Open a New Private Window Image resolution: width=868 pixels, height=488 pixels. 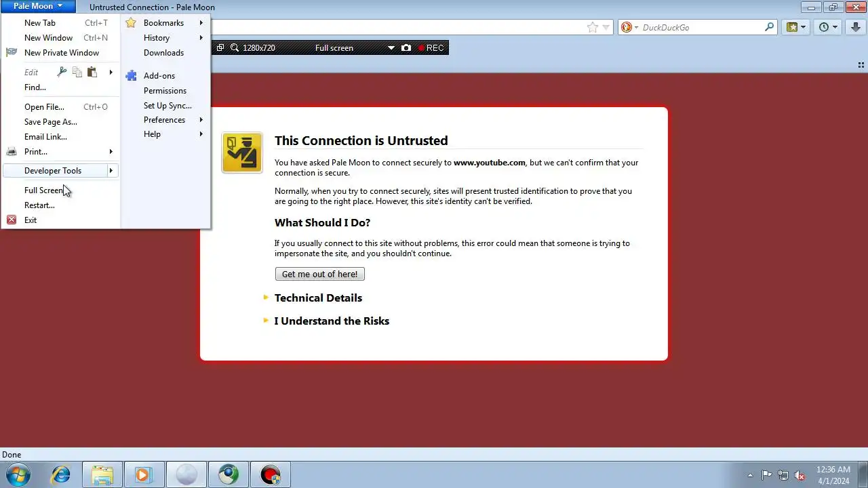61,53
